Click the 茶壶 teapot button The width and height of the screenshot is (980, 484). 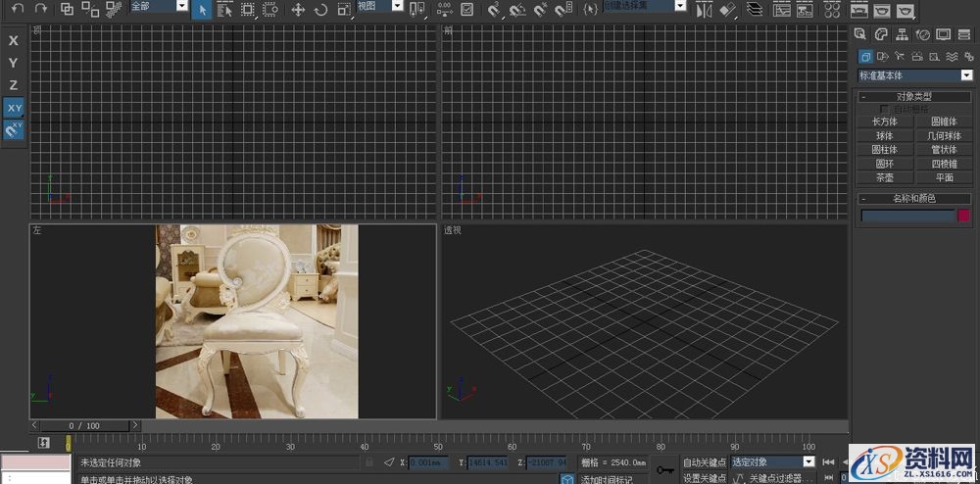point(884,177)
